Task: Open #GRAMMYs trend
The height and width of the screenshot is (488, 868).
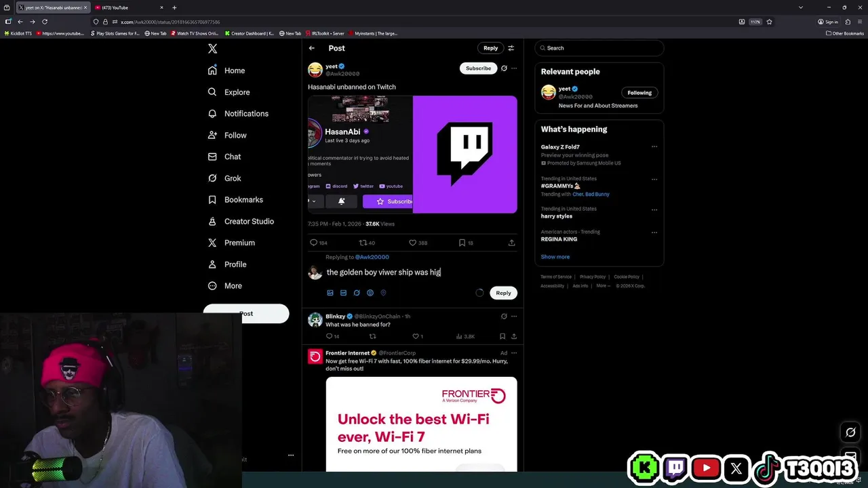Action: [561, 186]
